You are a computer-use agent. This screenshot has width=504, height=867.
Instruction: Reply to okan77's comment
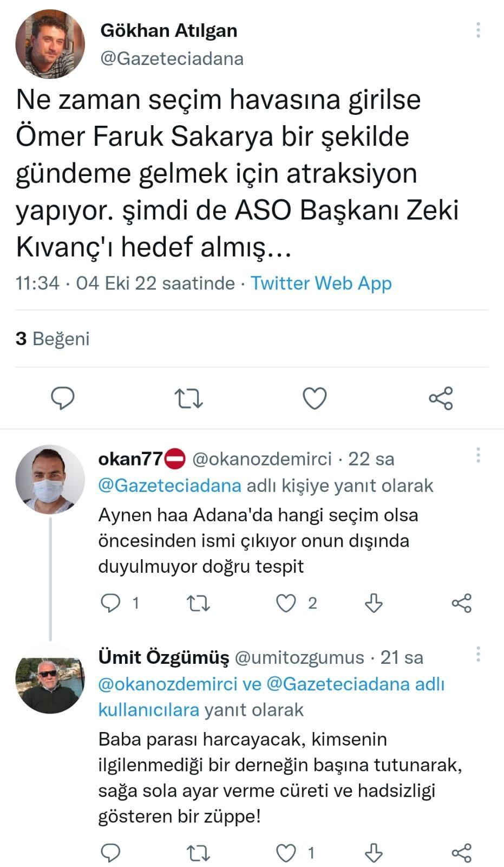coord(111,603)
